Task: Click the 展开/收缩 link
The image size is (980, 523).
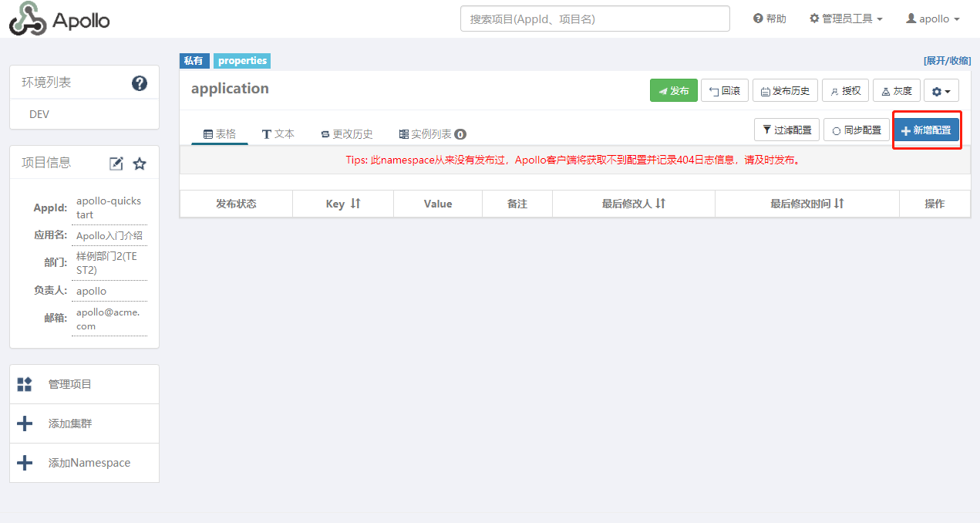Action: [x=947, y=61]
